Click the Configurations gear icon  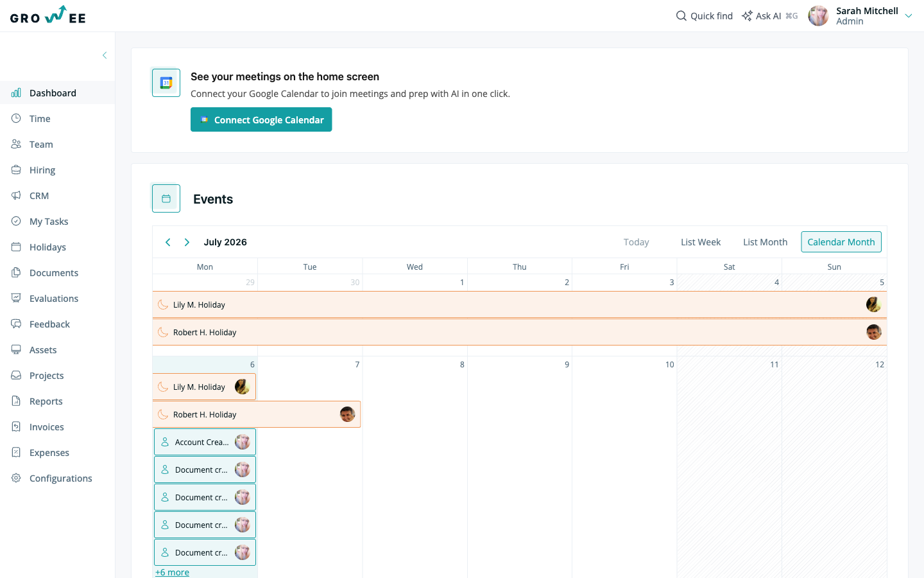pyautogui.click(x=16, y=478)
